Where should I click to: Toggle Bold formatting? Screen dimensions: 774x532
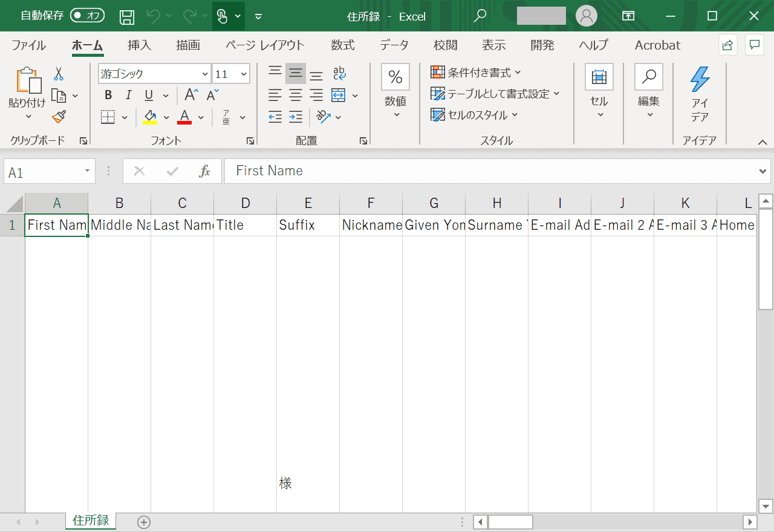point(108,95)
